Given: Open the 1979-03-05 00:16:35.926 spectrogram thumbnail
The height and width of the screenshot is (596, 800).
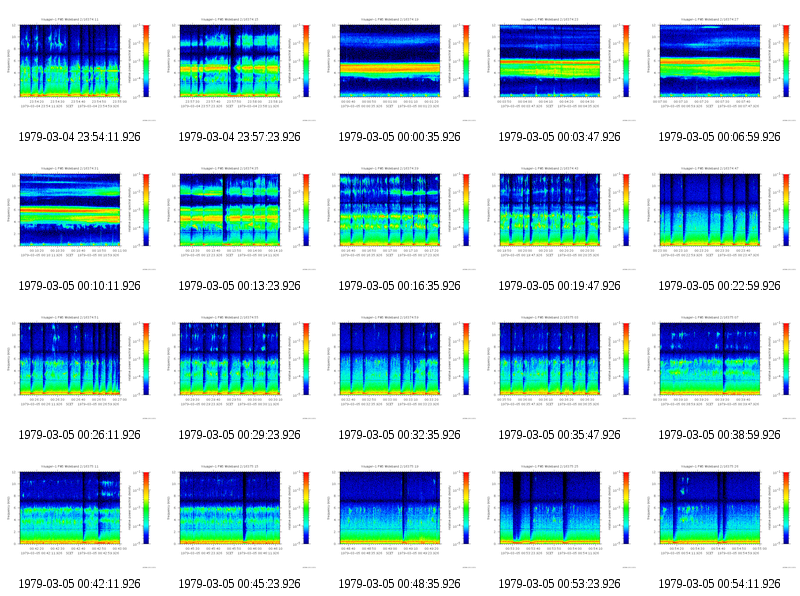Looking at the screenshot, I should pos(399,216).
